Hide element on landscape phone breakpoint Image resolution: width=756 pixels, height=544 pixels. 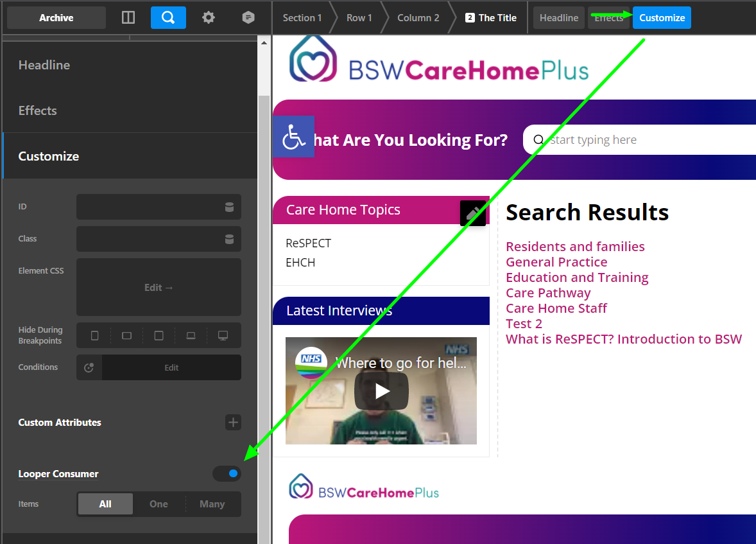127,335
